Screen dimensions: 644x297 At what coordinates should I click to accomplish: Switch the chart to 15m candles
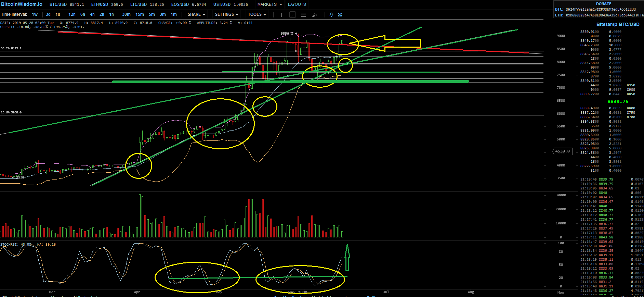coord(140,14)
